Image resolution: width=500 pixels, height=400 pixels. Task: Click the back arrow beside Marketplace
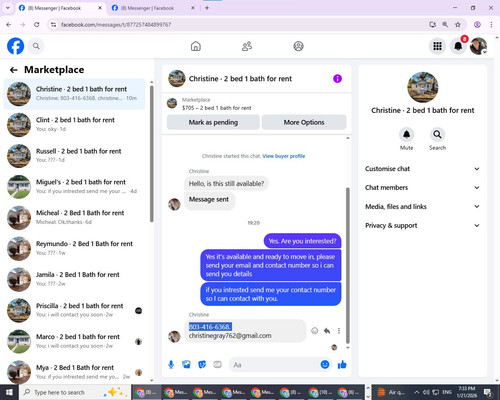[x=14, y=70]
